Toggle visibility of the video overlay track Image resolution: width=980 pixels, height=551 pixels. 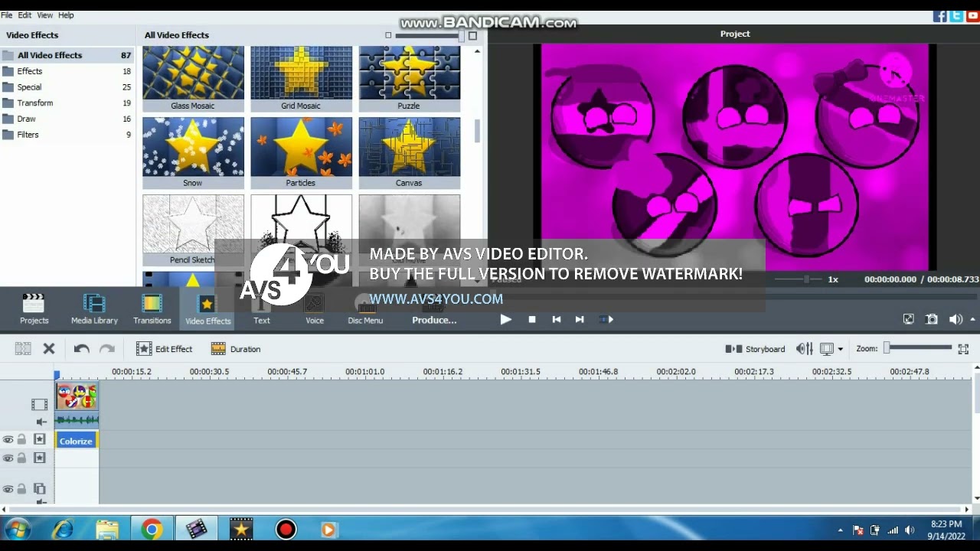coord(8,489)
